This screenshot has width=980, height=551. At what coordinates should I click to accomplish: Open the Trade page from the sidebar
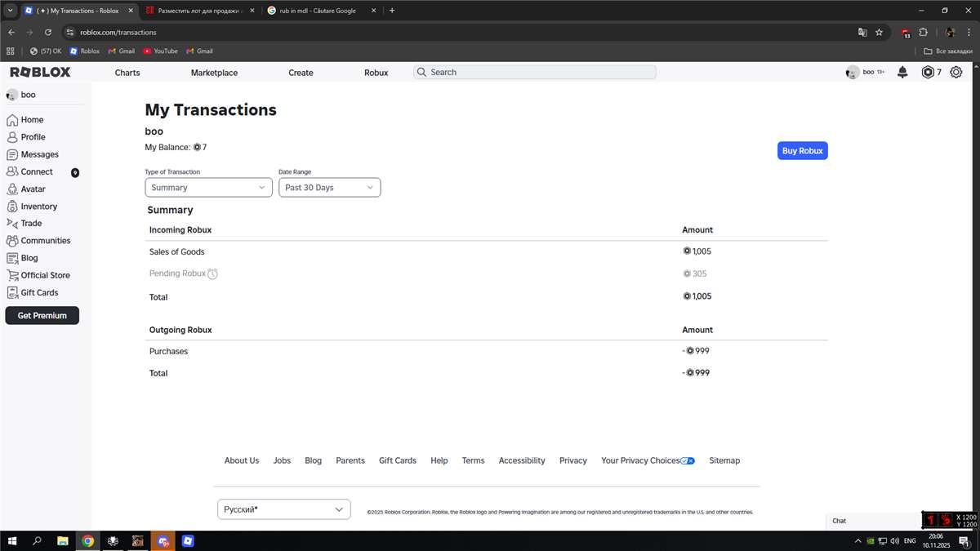click(x=11, y=223)
